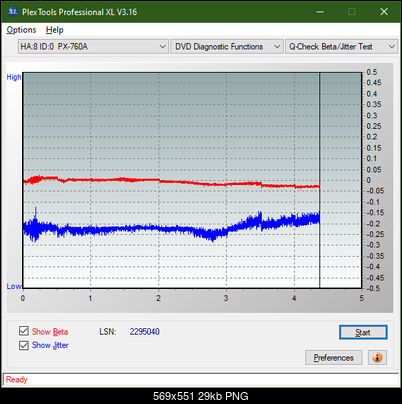Viewport: 402px width, 404px height.
Task: Click the -0.5 value on right axis
Action: (373, 288)
